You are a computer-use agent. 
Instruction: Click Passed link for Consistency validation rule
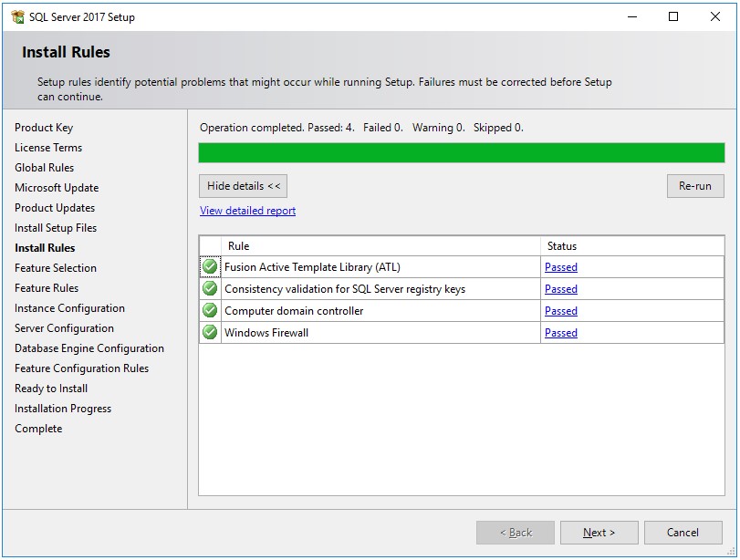(x=560, y=289)
